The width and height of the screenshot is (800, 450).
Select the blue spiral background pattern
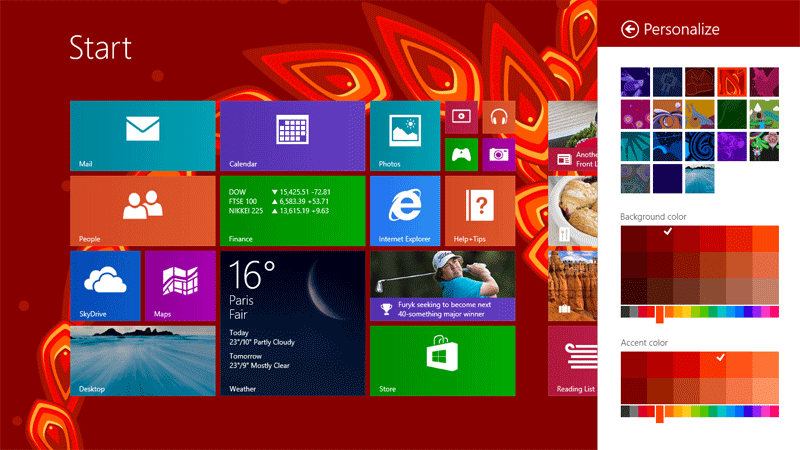click(x=699, y=146)
